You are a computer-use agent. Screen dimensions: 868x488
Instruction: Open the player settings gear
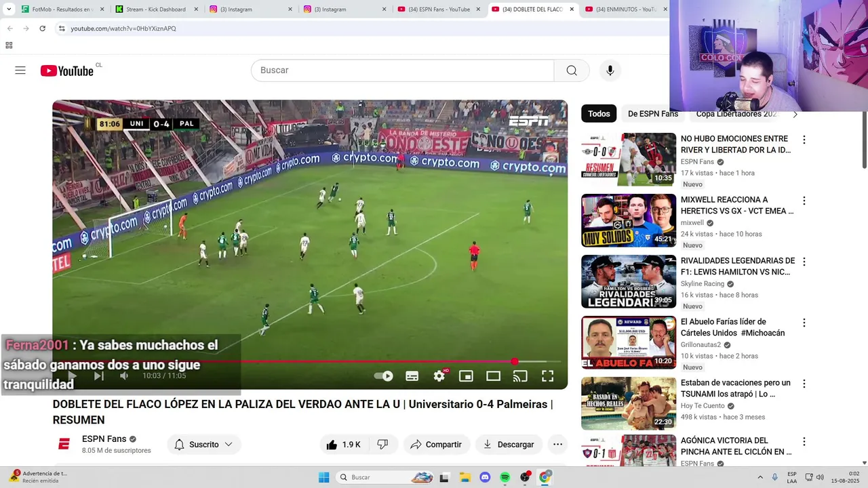(439, 376)
